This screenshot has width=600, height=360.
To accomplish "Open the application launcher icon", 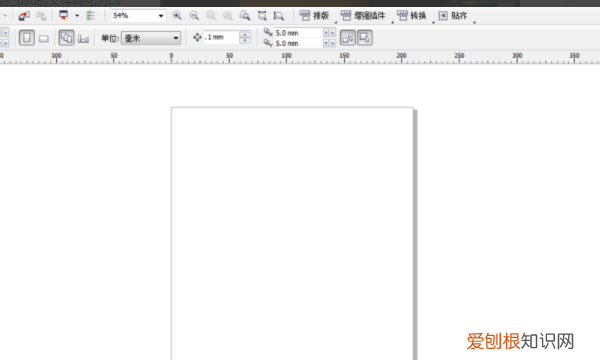I will (x=64, y=15).
